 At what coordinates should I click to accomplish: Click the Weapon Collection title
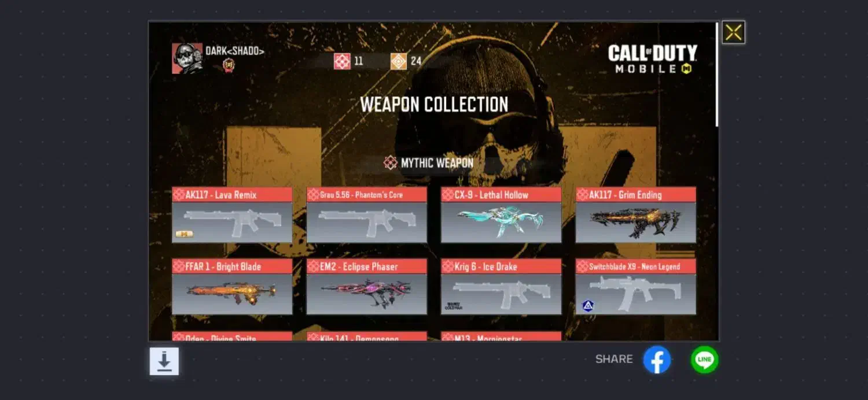click(434, 105)
